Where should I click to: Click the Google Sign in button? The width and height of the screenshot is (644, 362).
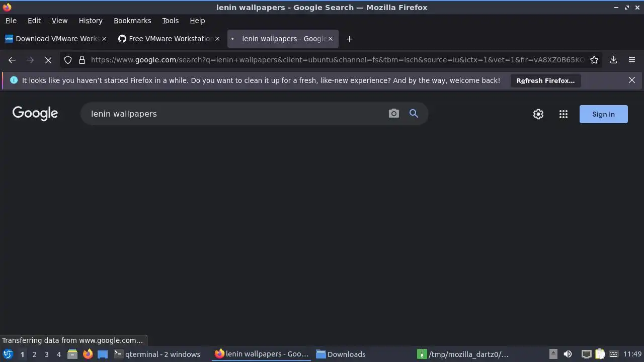tap(603, 114)
